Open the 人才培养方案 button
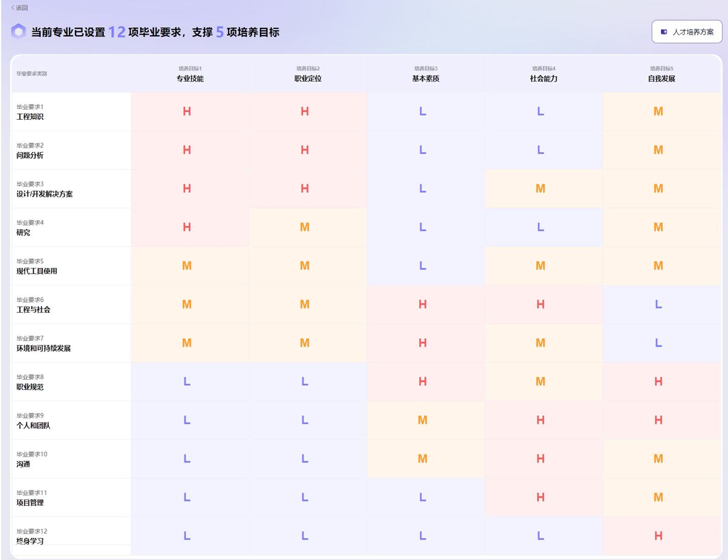The height and width of the screenshot is (560, 728). coord(686,31)
